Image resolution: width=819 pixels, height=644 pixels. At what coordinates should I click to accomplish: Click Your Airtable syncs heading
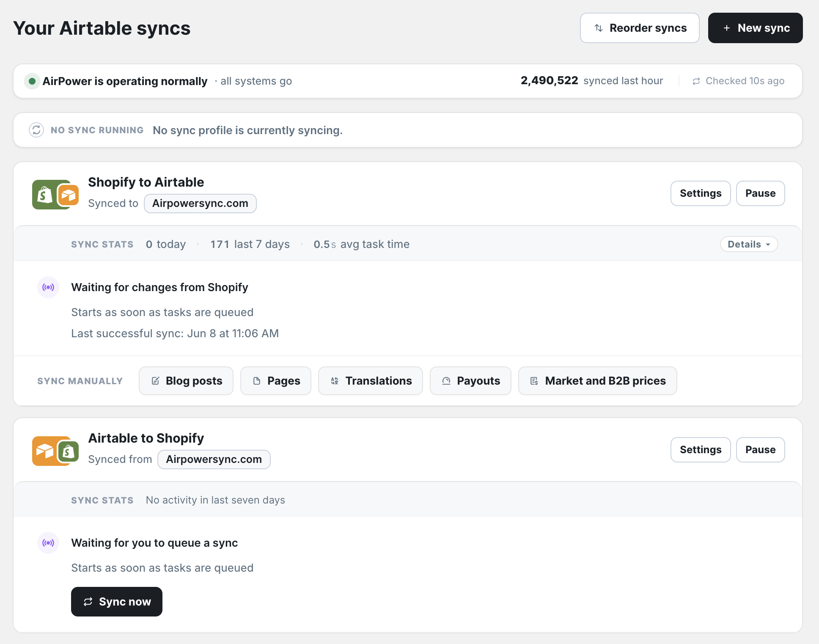tap(102, 28)
